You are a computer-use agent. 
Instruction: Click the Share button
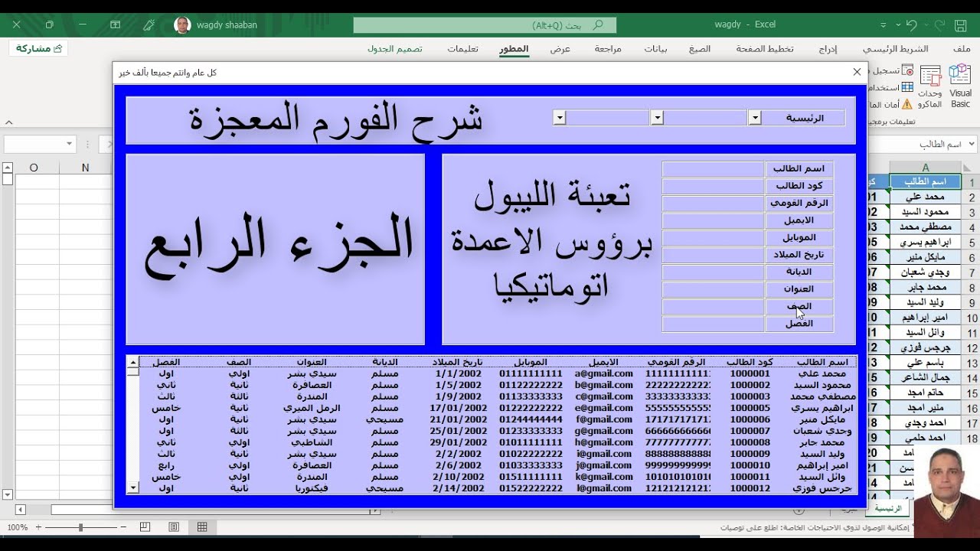point(38,48)
